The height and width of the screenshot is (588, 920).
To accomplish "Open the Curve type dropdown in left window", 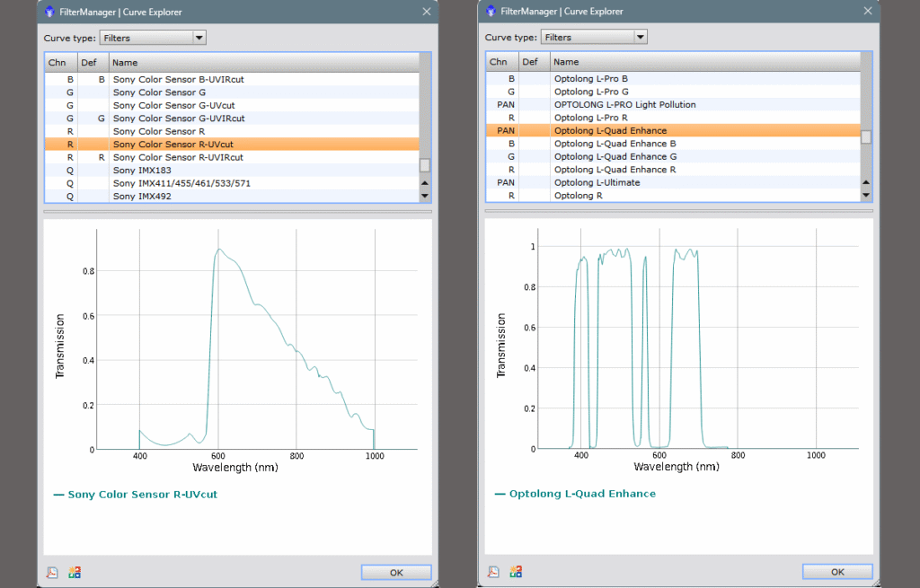I will [x=153, y=38].
